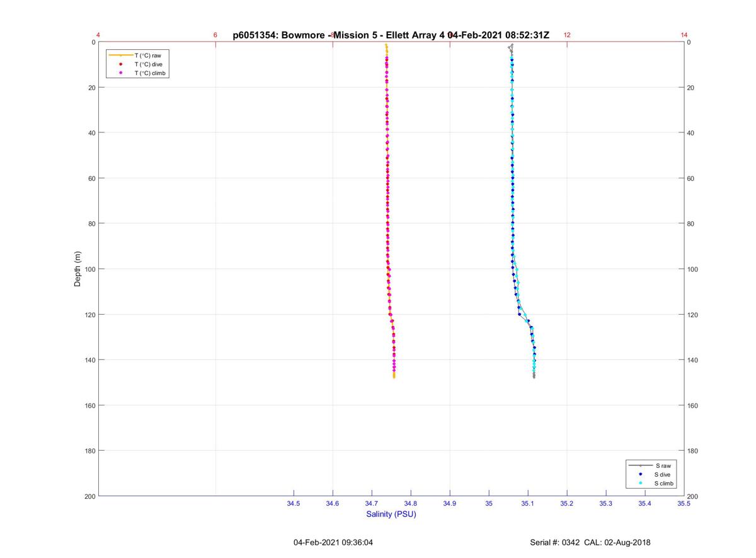Click the red 4 temperature tick label
Image resolution: width=756 pixels, height=558 pixels.
click(x=98, y=35)
